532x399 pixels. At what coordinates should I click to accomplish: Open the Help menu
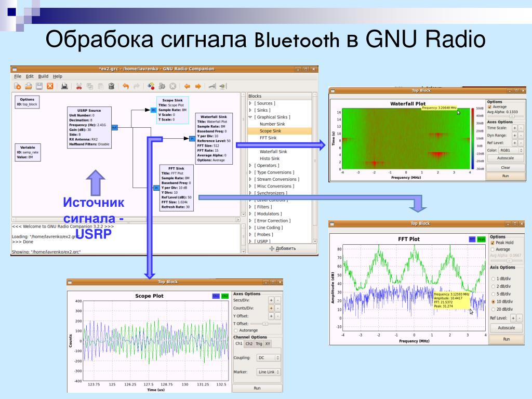click(x=58, y=76)
